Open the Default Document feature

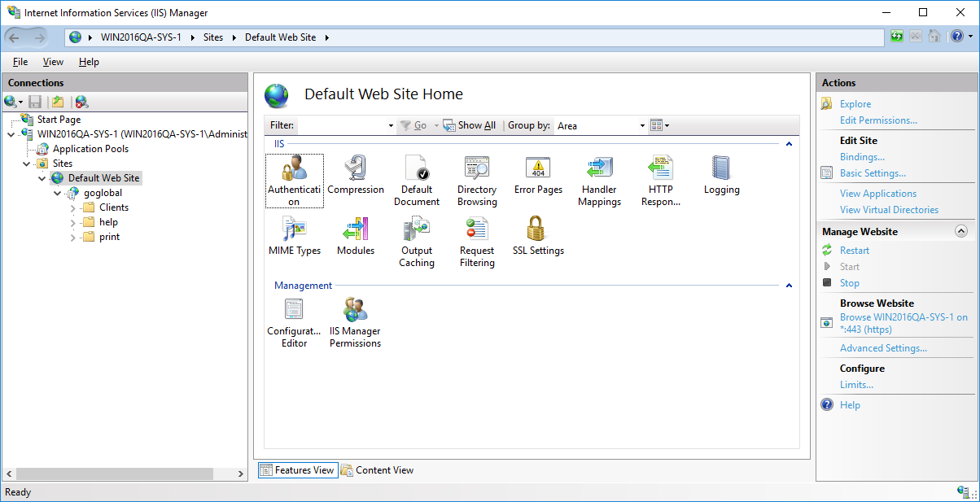pos(417,181)
